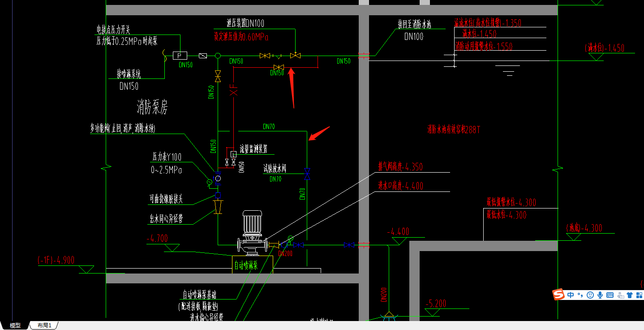Select the -5.200 elevation text
Screen dimensions: 644x330
tap(436, 304)
